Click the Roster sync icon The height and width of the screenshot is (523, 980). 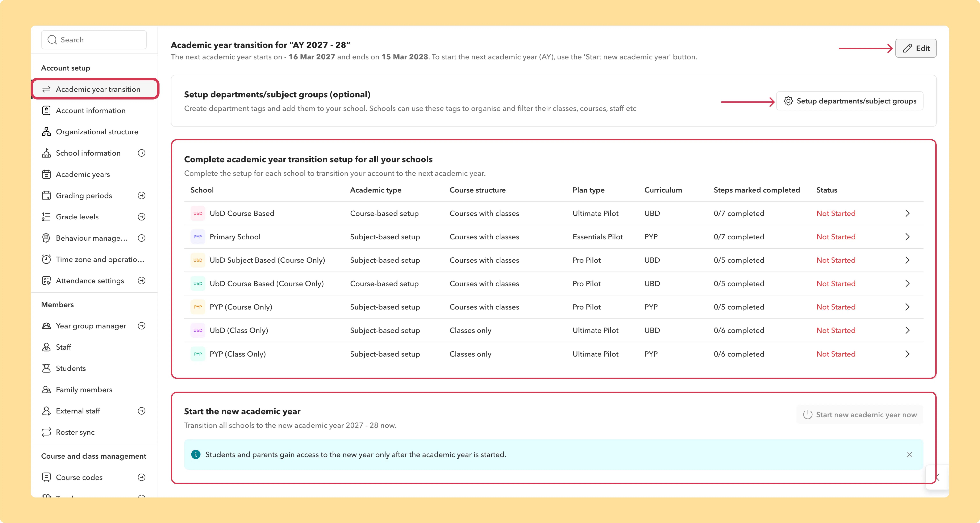pyautogui.click(x=46, y=432)
